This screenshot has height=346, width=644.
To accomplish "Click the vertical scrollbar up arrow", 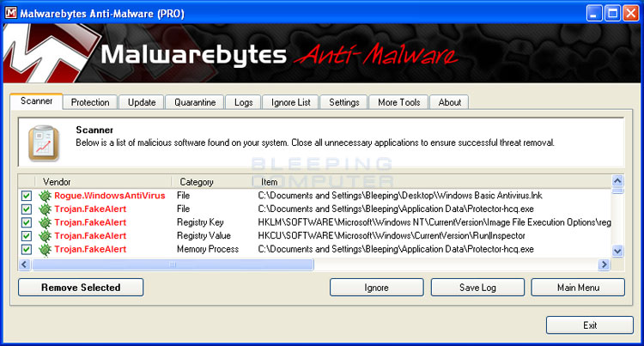I will point(617,180).
